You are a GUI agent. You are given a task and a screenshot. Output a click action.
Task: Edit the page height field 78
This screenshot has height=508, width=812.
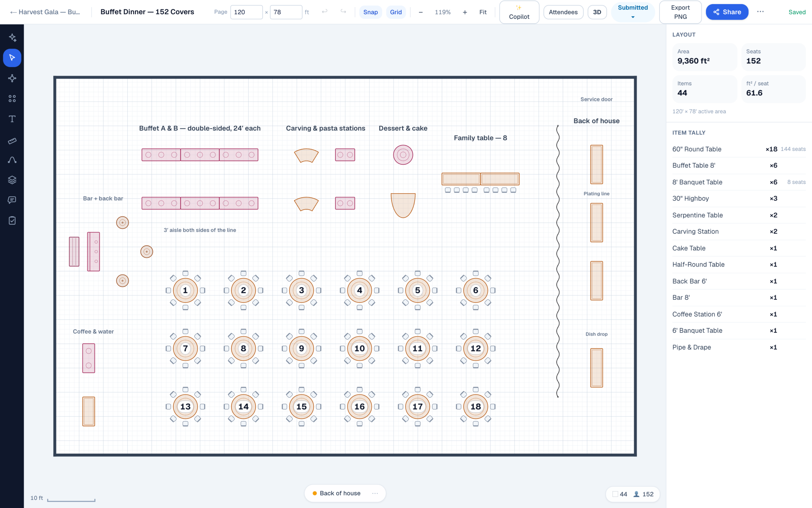(286, 12)
